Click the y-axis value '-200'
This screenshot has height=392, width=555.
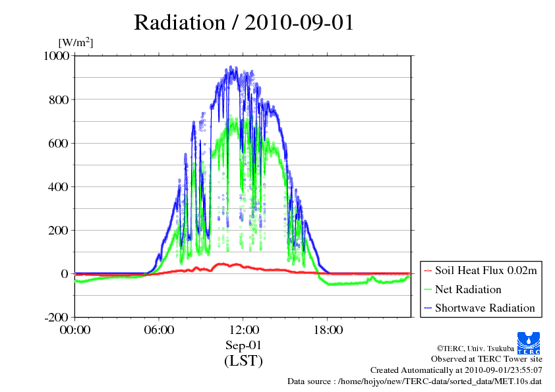pyautogui.click(x=57, y=318)
